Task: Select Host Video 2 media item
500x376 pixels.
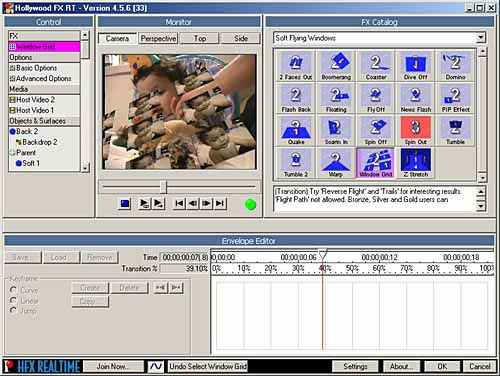Action: [x=44, y=99]
